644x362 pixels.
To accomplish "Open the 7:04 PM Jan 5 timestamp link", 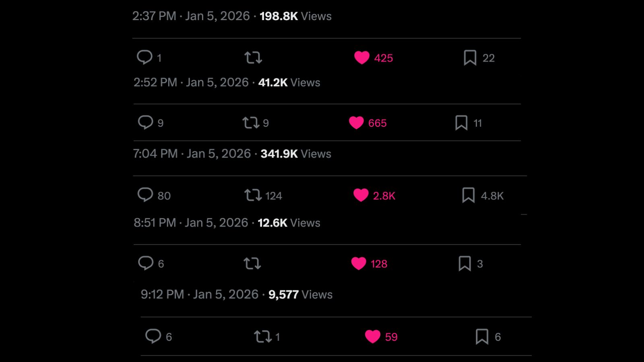I will (x=192, y=154).
